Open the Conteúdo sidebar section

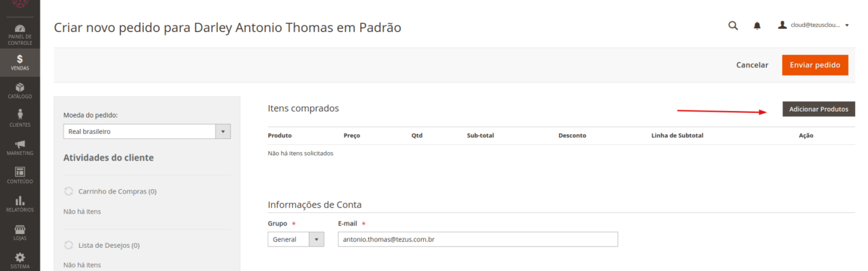20,175
